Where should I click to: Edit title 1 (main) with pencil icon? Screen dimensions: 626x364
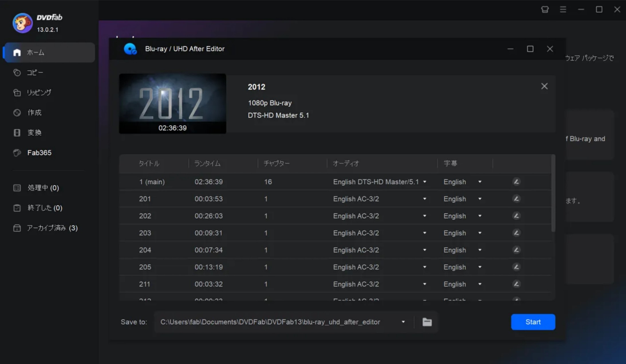[x=516, y=182]
